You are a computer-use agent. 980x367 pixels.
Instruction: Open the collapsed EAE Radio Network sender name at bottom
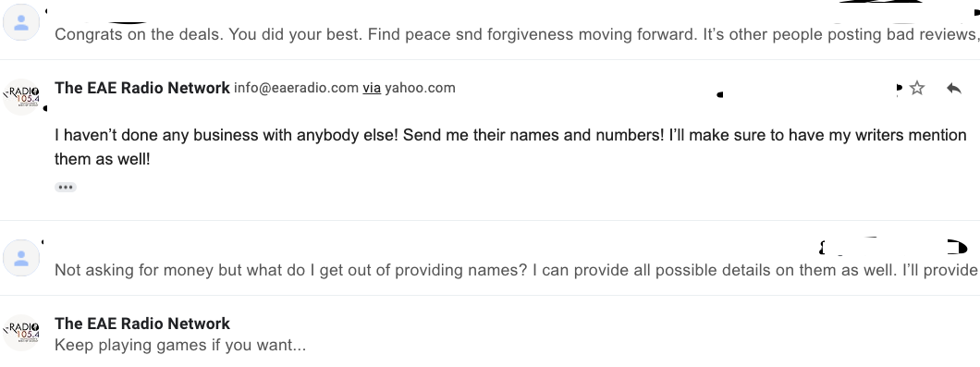pos(142,324)
